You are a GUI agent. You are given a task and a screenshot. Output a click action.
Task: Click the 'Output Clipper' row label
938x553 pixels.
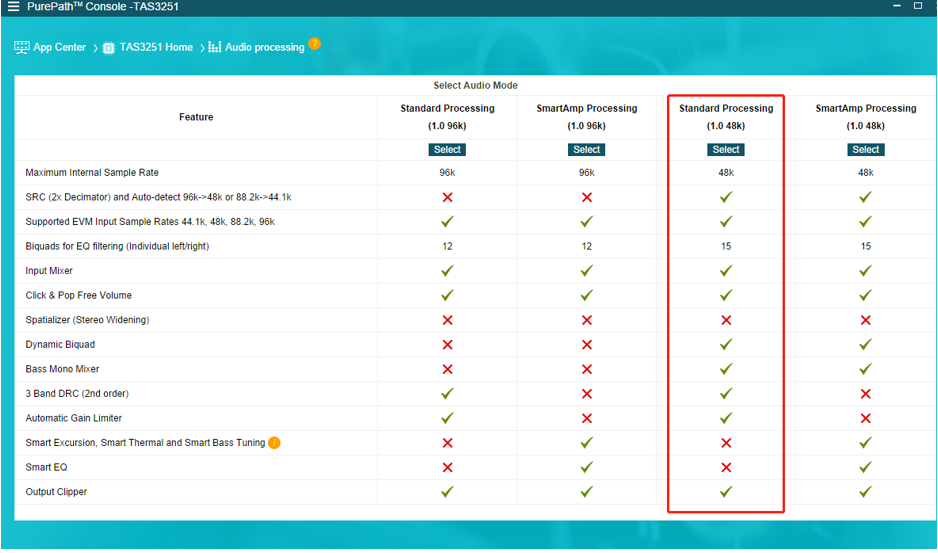(56, 492)
